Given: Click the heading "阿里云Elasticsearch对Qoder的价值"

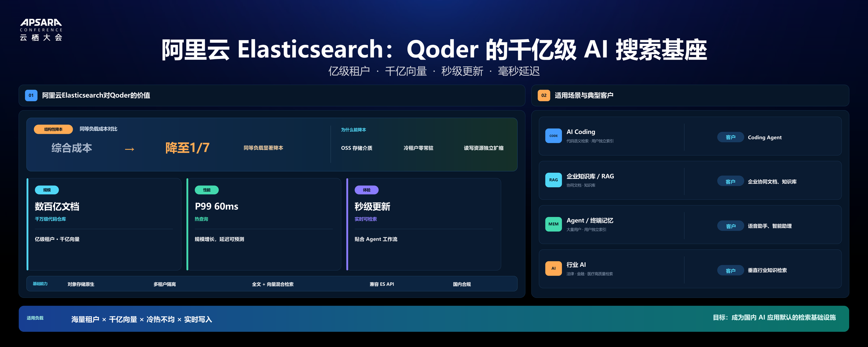Looking at the screenshot, I should [96, 95].
